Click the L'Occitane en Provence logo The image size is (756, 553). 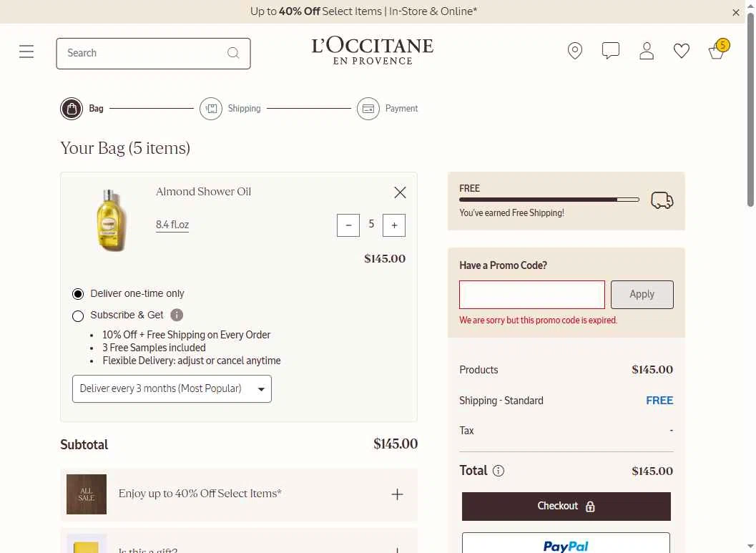(372, 51)
